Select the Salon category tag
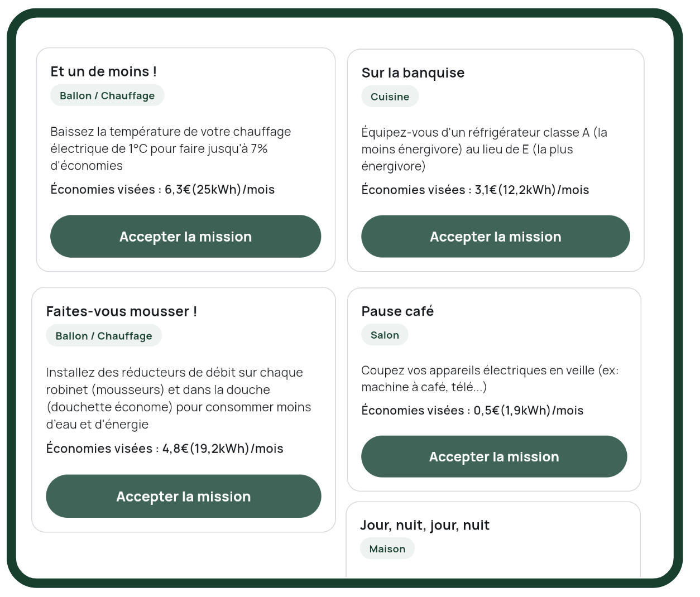Viewport: 700px width, 597px height. pyautogui.click(x=385, y=335)
